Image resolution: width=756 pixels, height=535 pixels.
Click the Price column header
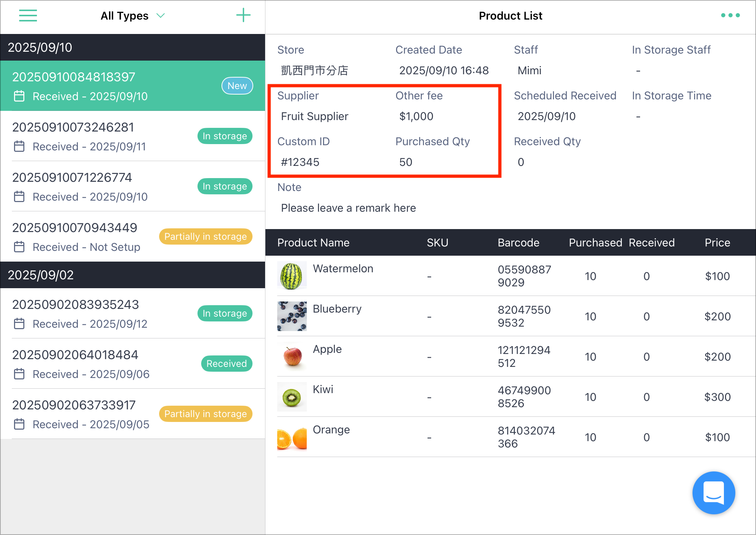(717, 243)
